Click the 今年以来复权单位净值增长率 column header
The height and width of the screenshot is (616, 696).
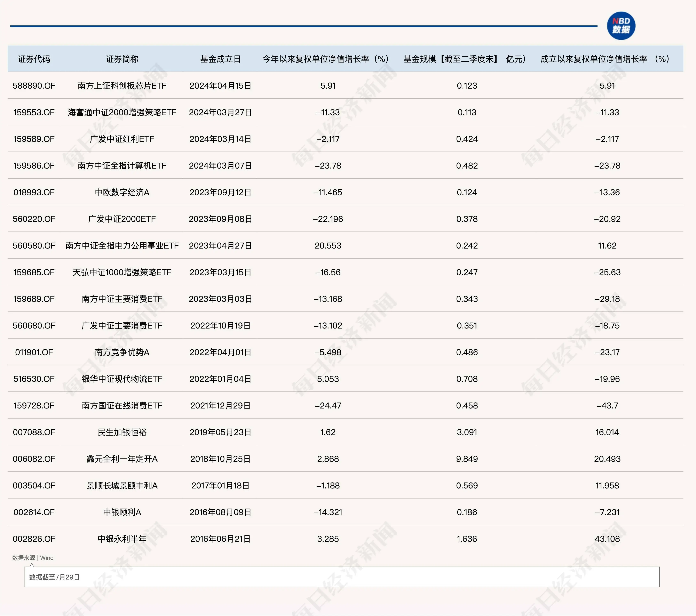point(325,59)
